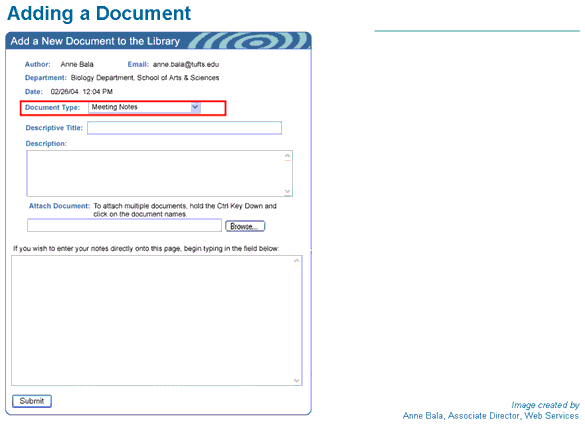Click the notes area scroll-down arrow

click(297, 380)
